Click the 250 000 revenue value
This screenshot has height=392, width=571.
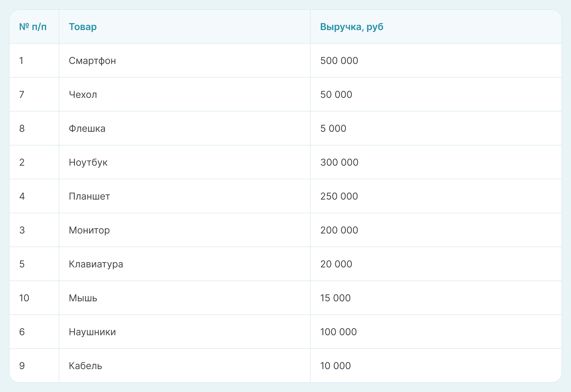(x=339, y=196)
